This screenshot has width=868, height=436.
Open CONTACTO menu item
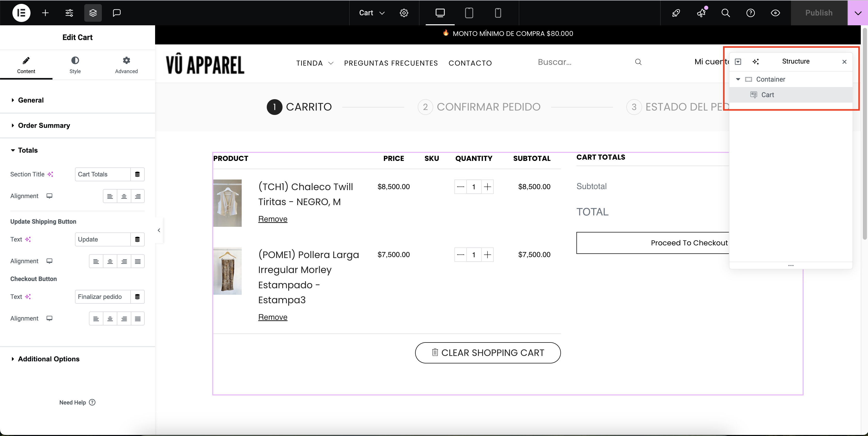point(470,63)
